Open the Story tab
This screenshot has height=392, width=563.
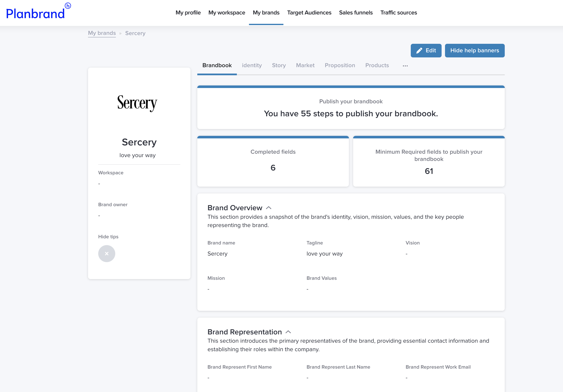pos(279,65)
